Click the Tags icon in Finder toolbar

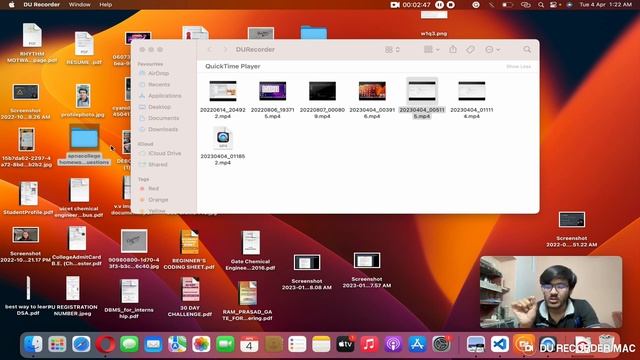(470, 49)
